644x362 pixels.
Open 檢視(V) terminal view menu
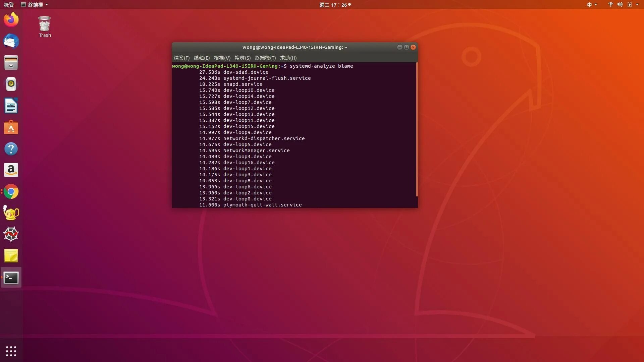click(222, 58)
